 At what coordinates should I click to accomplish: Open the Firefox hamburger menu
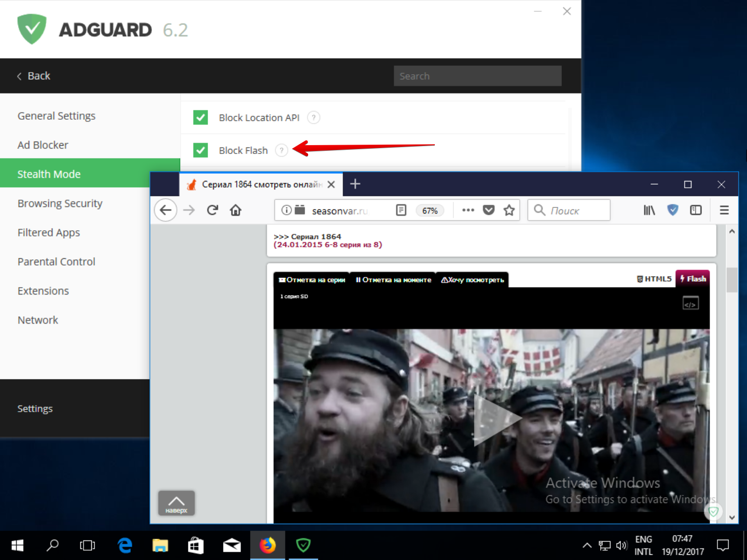click(x=724, y=210)
